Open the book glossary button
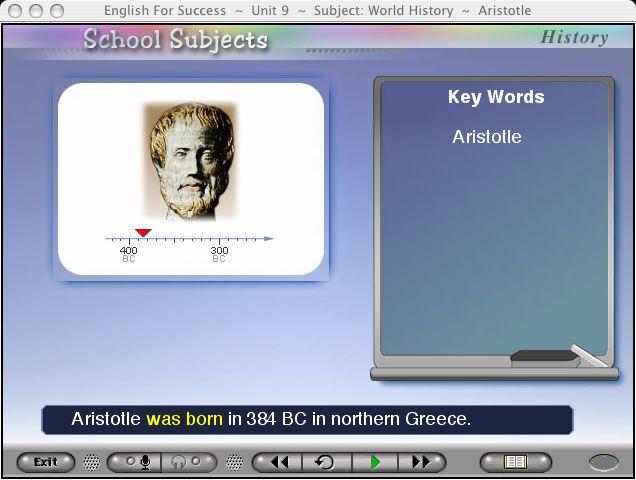The width and height of the screenshot is (636, 480). pos(516,462)
